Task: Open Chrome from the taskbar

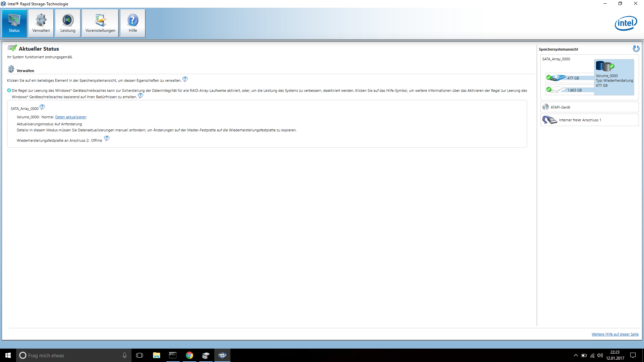Action: 190,355
